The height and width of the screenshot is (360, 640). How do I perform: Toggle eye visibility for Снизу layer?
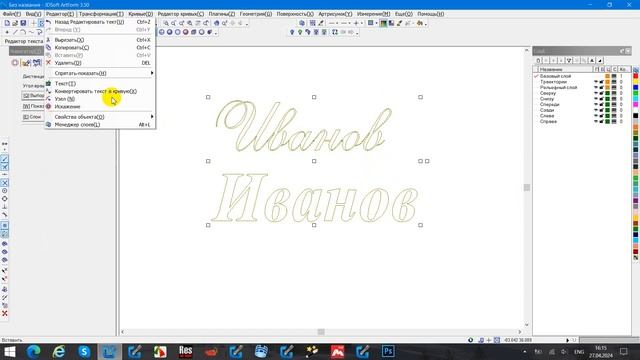click(596, 99)
